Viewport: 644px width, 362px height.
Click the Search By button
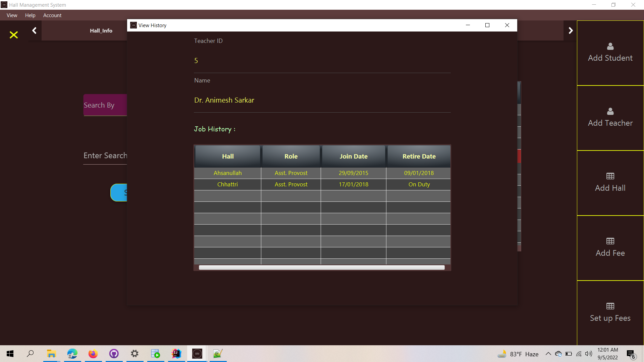coord(99,105)
